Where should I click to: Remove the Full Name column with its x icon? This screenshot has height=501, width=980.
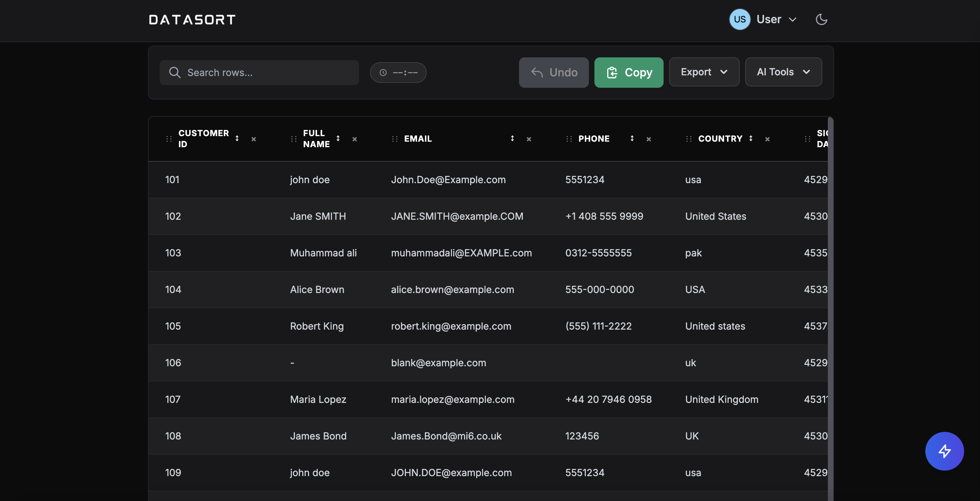point(354,139)
